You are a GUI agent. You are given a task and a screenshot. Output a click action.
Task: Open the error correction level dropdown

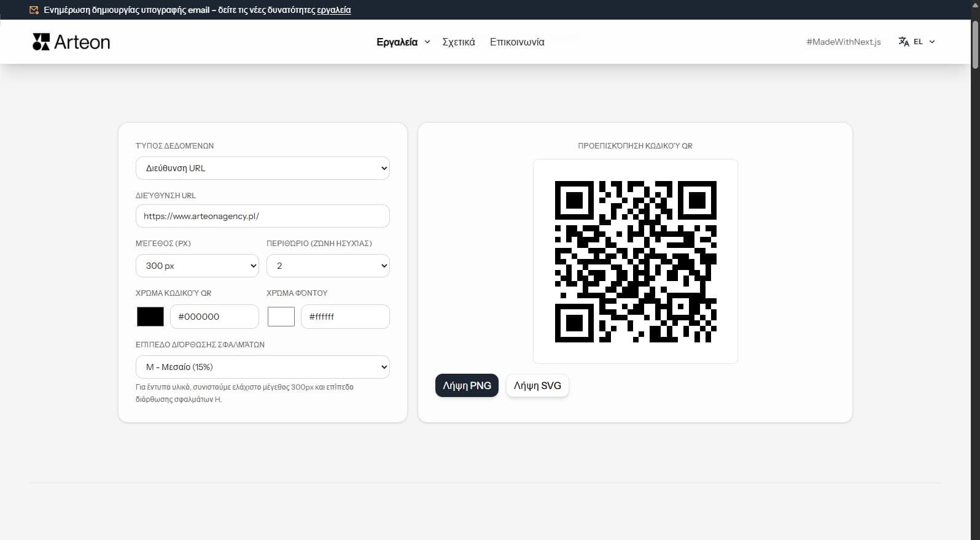pos(263,367)
